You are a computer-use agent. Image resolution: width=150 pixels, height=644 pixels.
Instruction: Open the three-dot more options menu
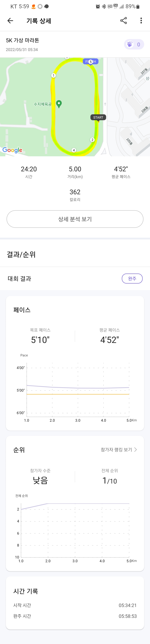[141, 21]
